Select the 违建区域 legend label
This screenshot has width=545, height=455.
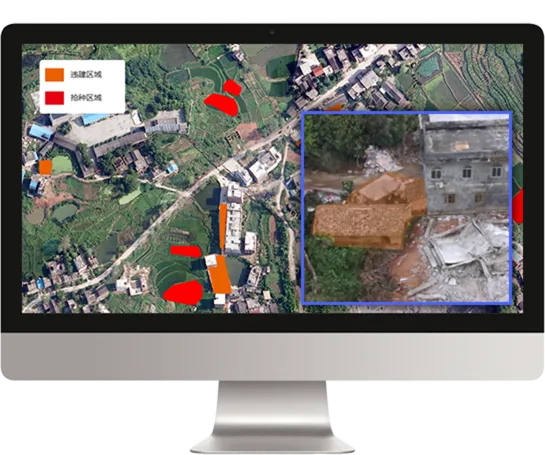pyautogui.click(x=86, y=74)
